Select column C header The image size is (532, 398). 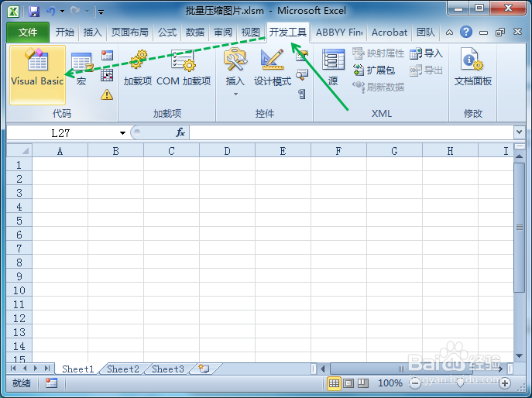[171, 151]
